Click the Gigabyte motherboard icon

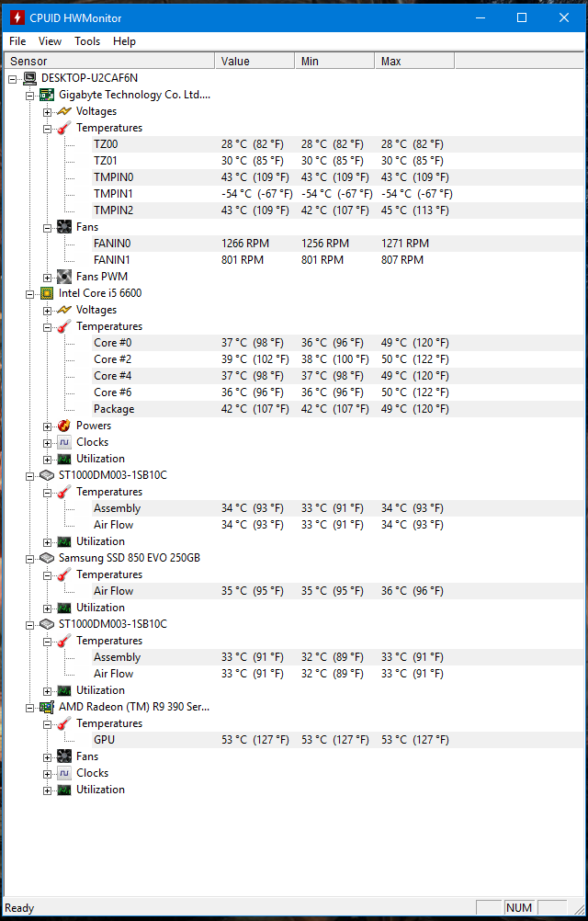[48, 95]
